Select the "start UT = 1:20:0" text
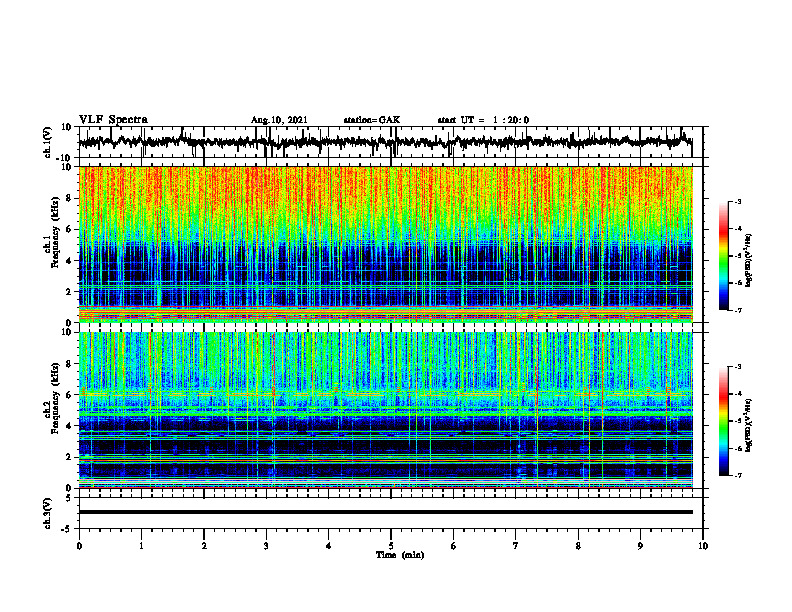Viewport: 792px width, 612px height. pos(483,120)
